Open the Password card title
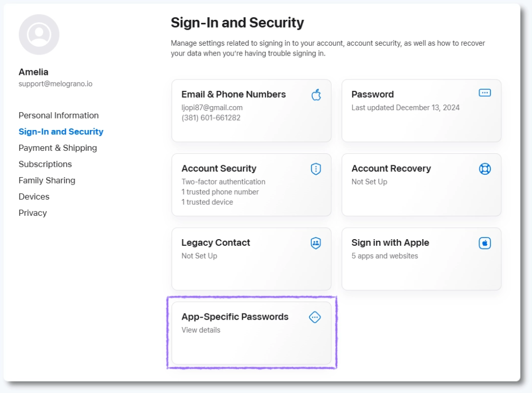The width and height of the screenshot is (532, 393). pos(373,95)
